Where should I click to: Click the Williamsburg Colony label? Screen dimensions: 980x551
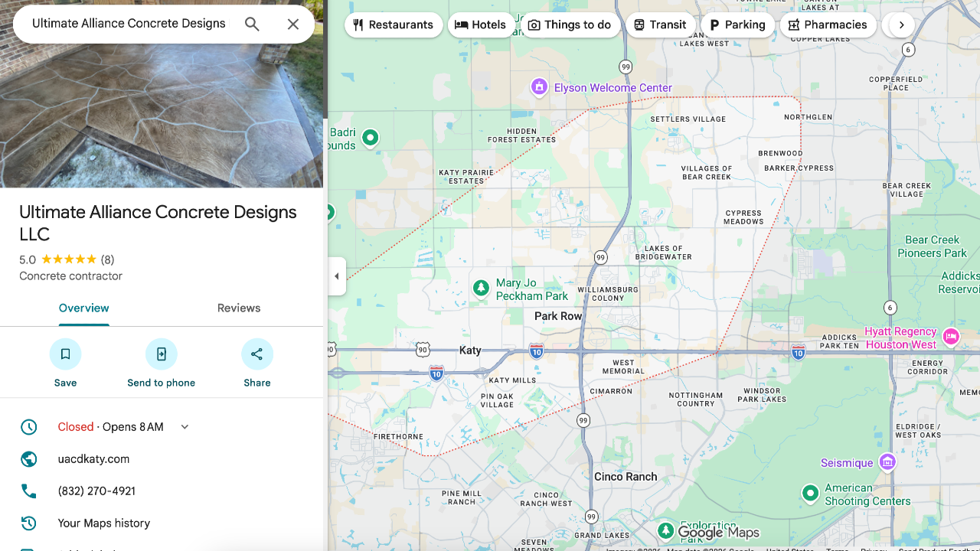[609, 294]
